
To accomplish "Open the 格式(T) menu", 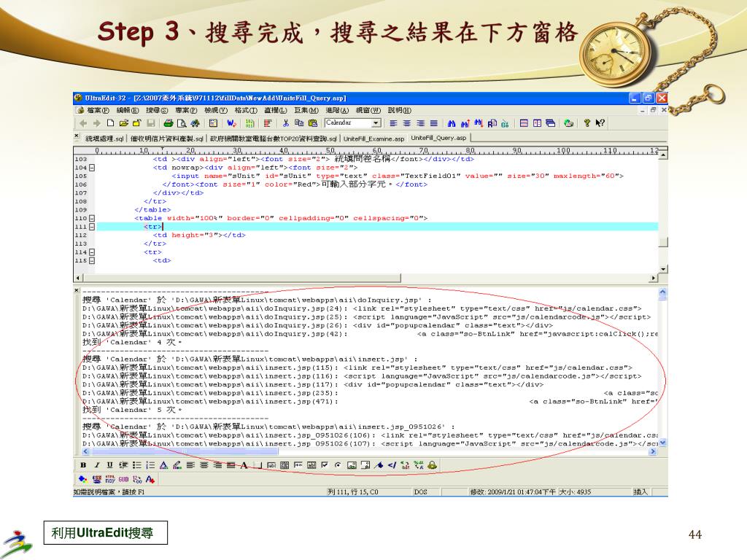I will [x=246, y=111].
